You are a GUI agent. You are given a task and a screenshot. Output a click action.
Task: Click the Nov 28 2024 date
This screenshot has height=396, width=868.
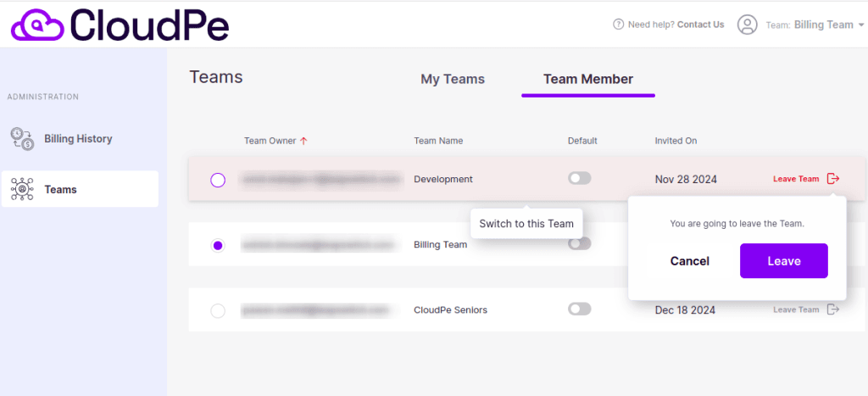[x=686, y=179]
